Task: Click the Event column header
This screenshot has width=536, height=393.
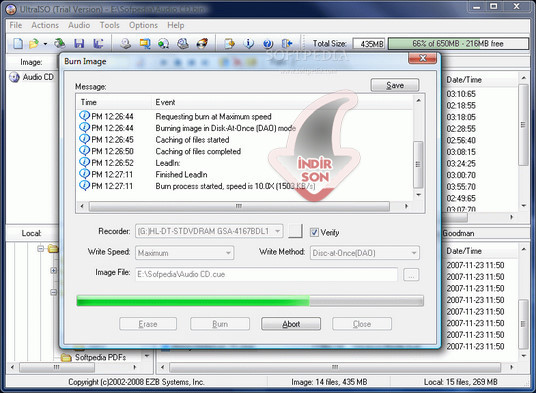Action: pos(282,103)
